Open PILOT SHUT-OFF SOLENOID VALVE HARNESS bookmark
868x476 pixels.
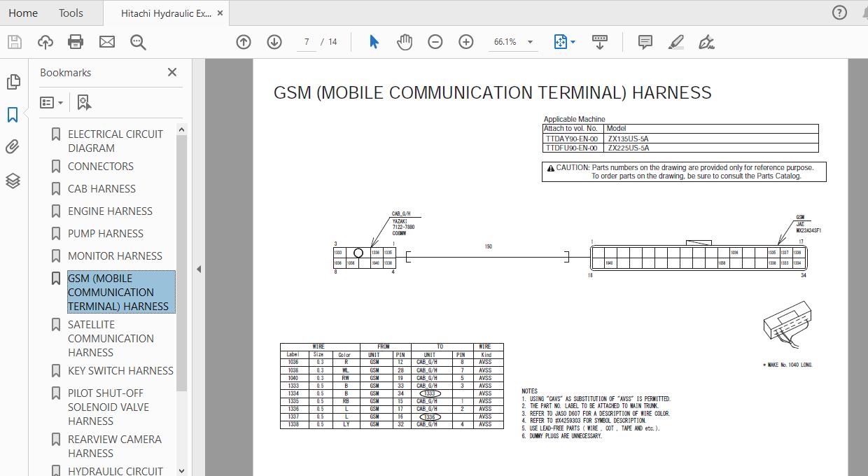pyautogui.click(x=108, y=407)
